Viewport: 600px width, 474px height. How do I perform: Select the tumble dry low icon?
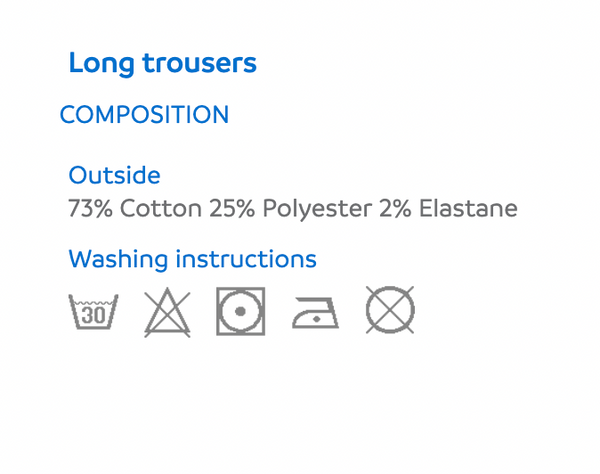[241, 311]
